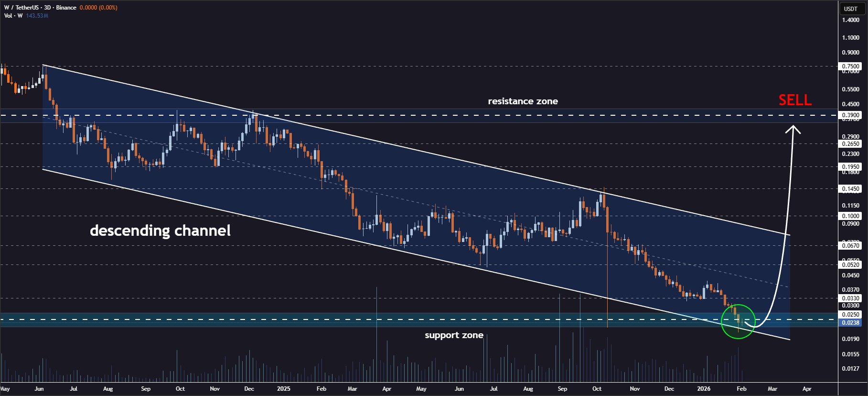Click the 0.0000 (0.00%) price change value
868x396 pixels.
[98, 8]
